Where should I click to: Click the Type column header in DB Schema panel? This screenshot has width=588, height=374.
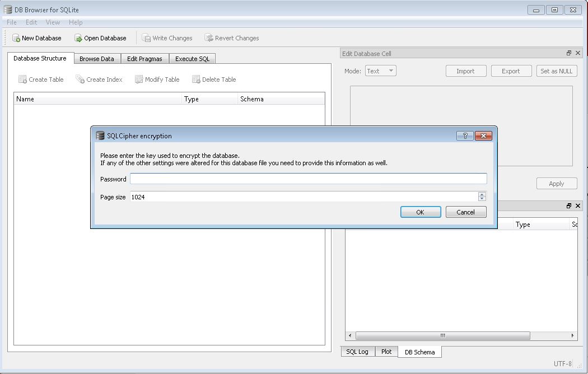coord(541,225)
